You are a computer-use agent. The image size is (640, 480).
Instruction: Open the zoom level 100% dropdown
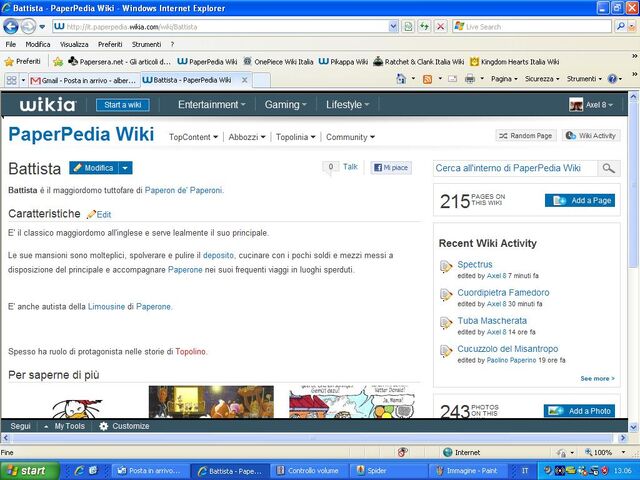tap(623, 452)
